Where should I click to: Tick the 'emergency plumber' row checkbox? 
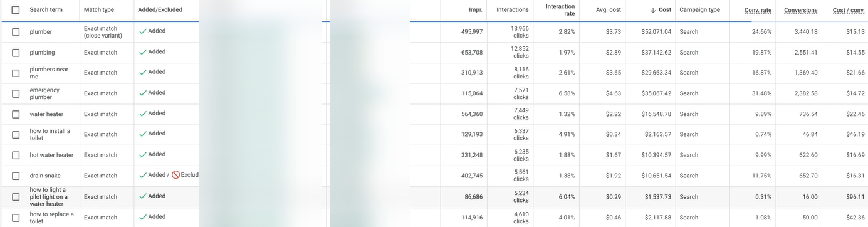(x=16, y=93)
